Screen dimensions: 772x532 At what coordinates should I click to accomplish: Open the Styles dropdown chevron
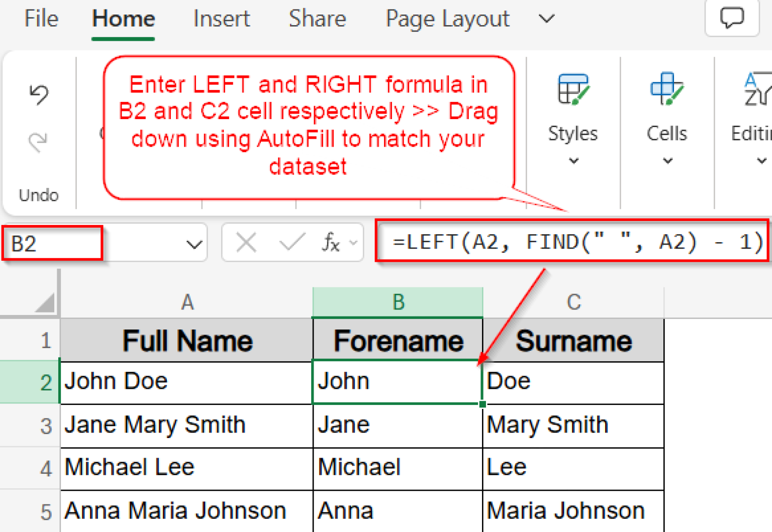[x=573, y=161]
